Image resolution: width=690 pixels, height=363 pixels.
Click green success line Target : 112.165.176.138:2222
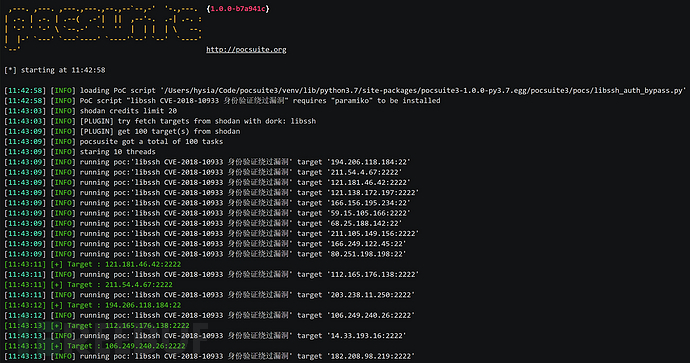[97, 326]
